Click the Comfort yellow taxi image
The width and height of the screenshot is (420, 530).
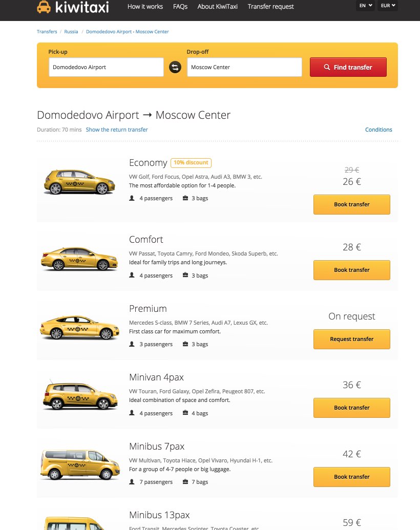(79, 259)
